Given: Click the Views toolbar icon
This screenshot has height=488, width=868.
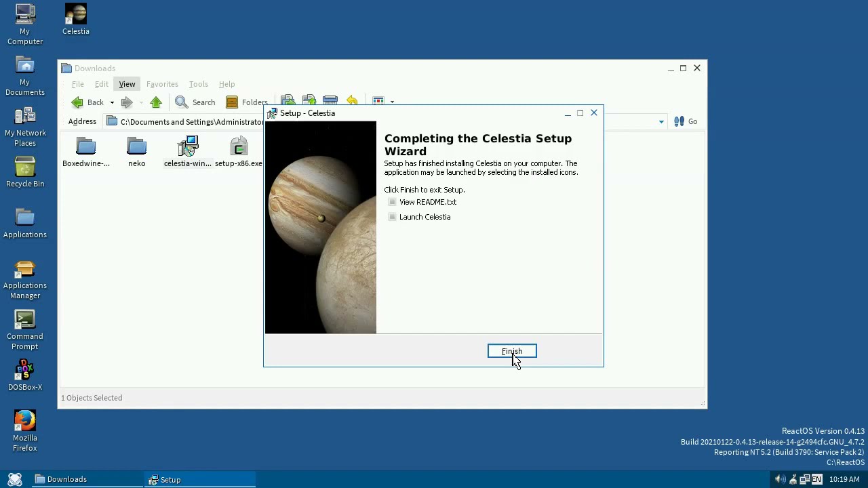Looking at the screenshot, I should (x=378, y=100).
